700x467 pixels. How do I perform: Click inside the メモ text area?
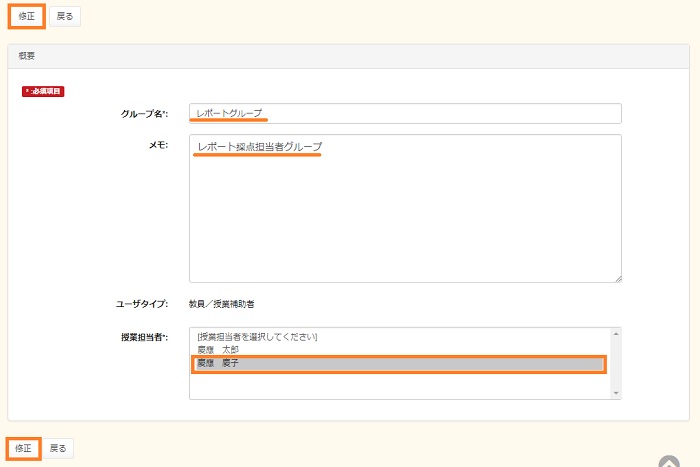pos(405,210)
